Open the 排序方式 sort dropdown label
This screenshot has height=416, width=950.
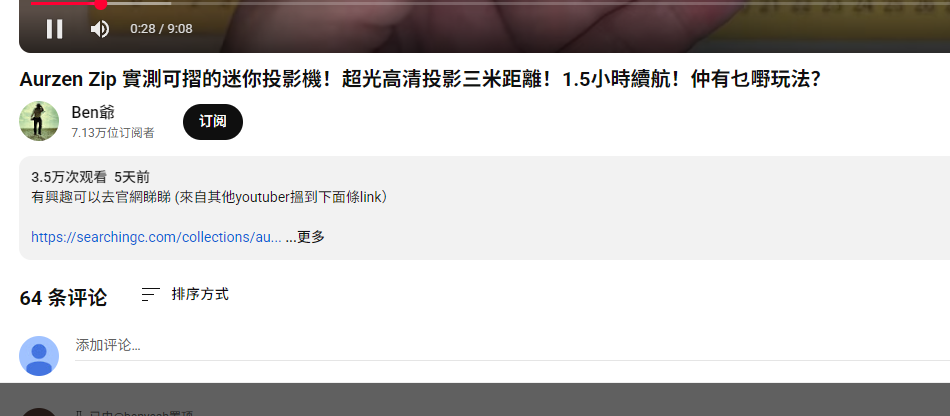point(200,294)
